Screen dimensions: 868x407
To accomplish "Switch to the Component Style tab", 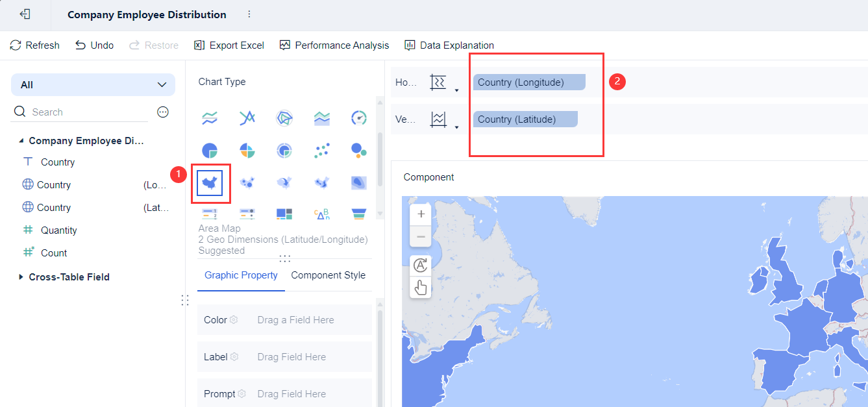I will [x=328, y=275].
